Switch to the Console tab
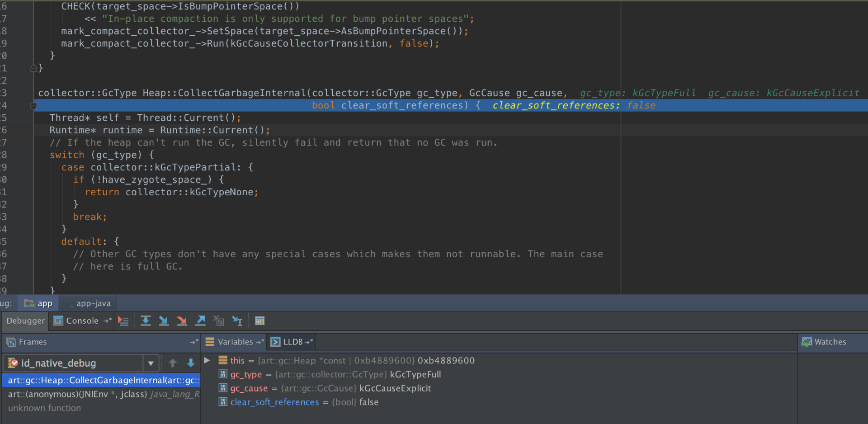 pyautogui.click(x=81, y=321)
